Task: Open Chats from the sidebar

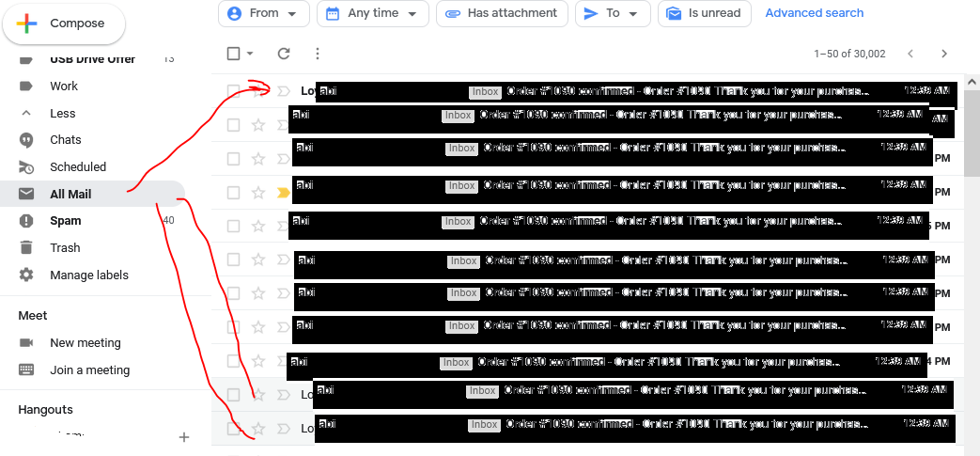Action: (66, 140)
